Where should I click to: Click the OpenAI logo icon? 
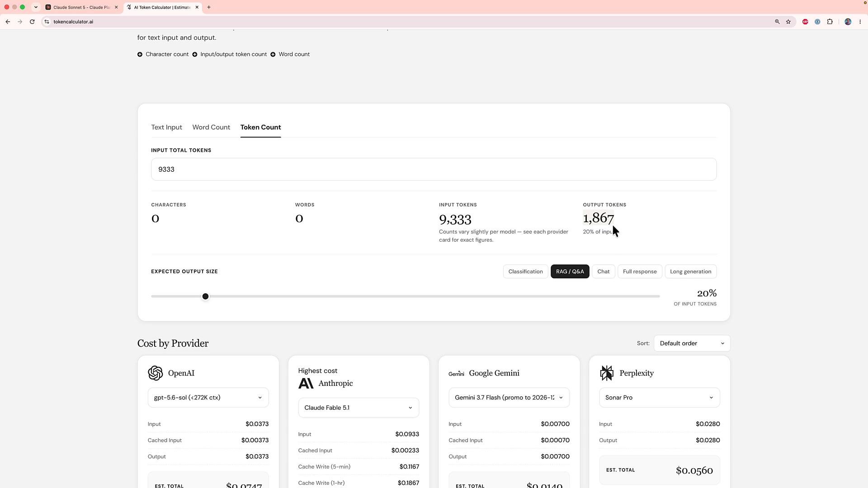pos(155,373)
